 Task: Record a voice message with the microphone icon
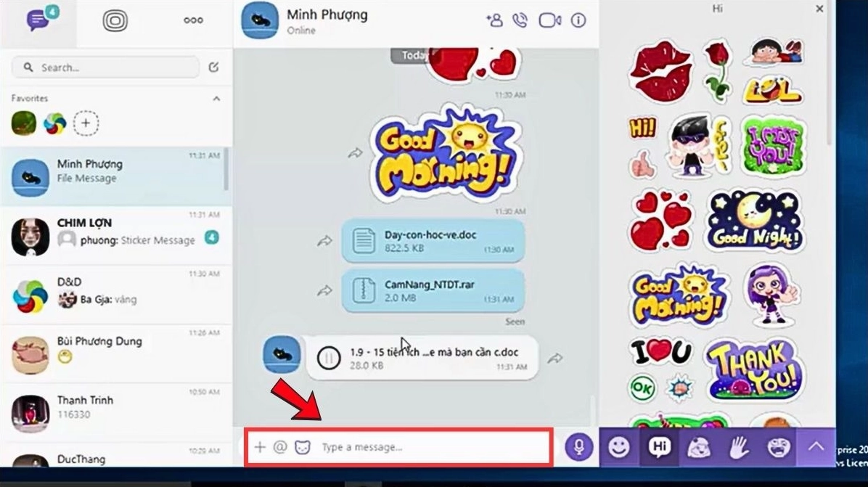point(578,446)
